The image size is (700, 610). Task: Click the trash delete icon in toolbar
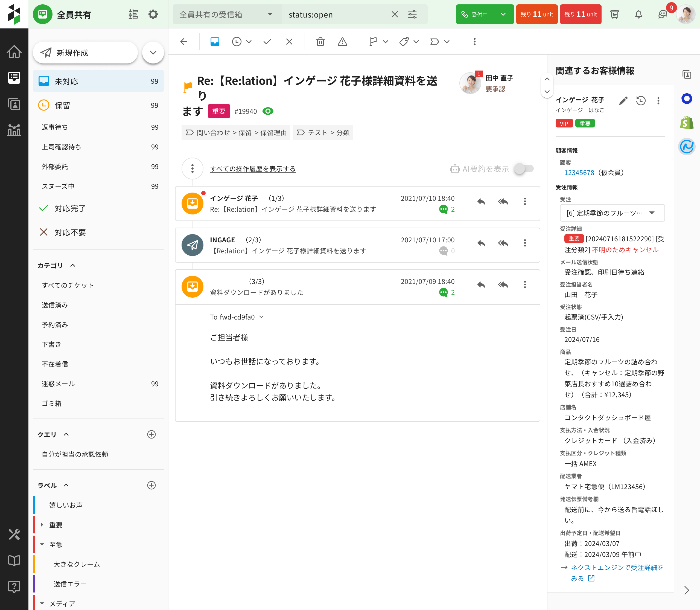320,42
